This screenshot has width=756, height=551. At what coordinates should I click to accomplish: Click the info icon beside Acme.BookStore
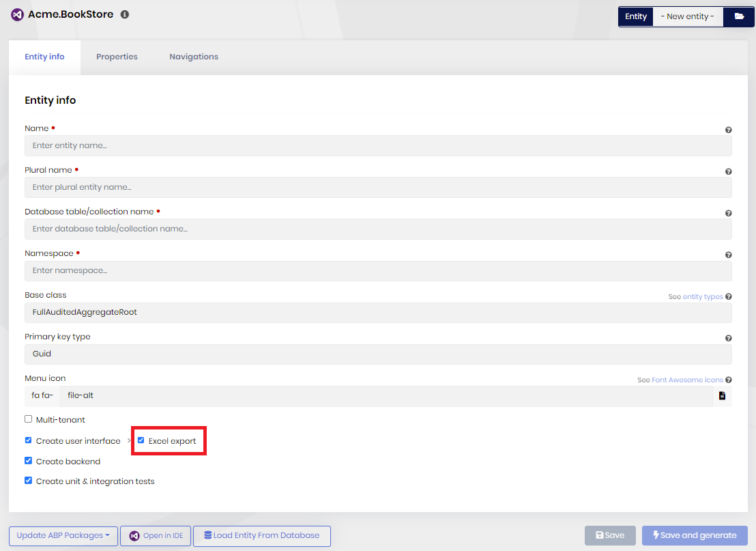click(x=125, y=14)
